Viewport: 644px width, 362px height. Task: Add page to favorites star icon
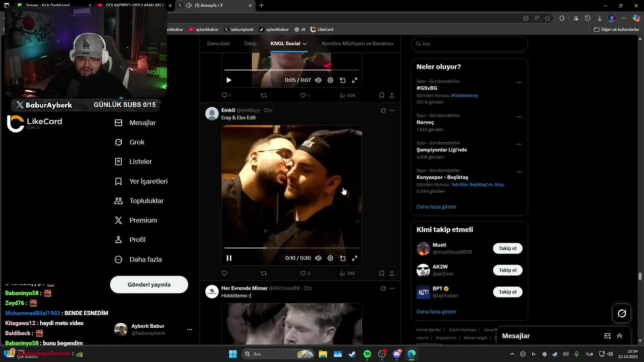point(547,18)
